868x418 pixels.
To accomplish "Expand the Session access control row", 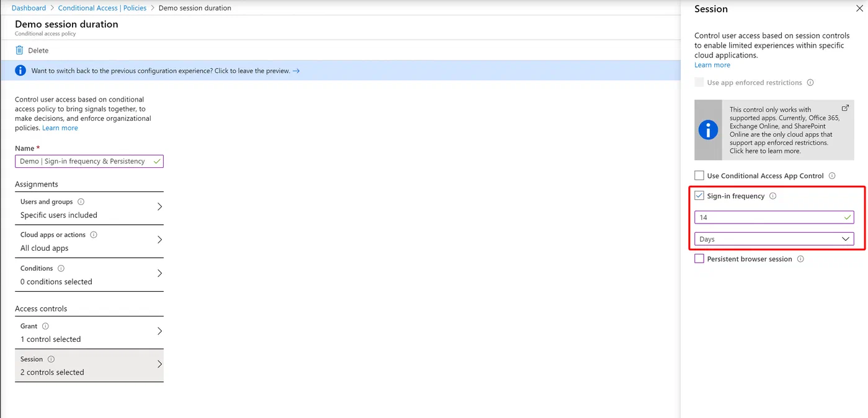I will (89, 366).
